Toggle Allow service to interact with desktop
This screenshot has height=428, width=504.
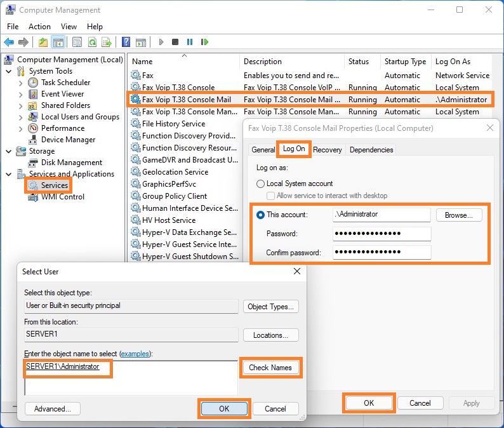(x=270, y=196)
